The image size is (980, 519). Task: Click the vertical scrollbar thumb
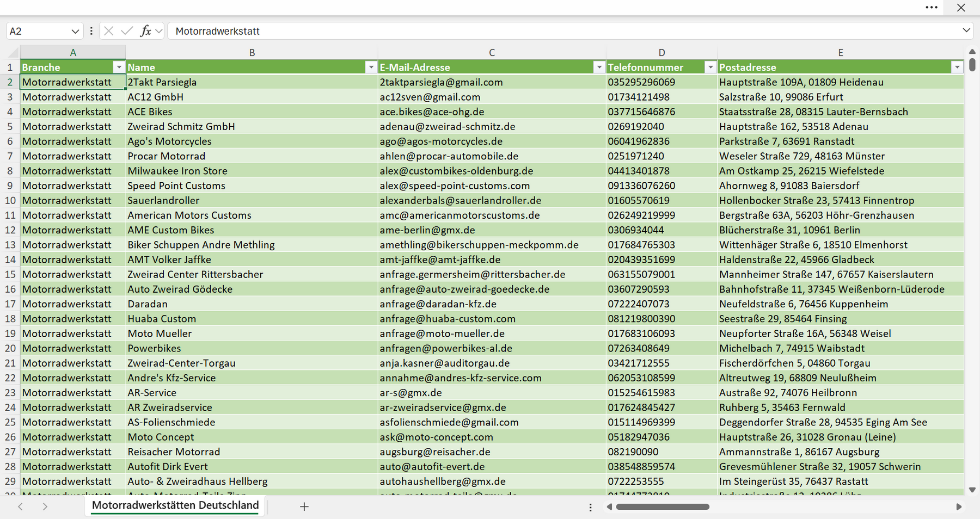(972, 65)
